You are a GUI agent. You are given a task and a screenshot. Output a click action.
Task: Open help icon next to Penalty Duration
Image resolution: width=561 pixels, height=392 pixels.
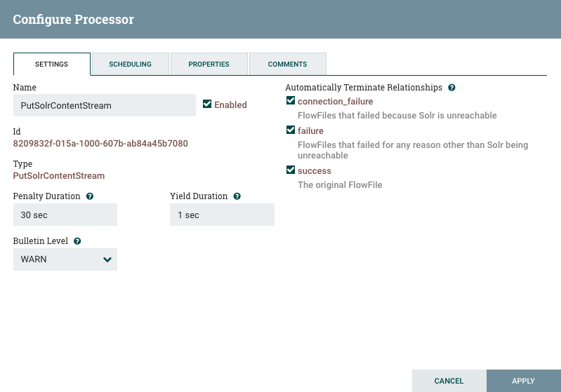click(90, 196)
